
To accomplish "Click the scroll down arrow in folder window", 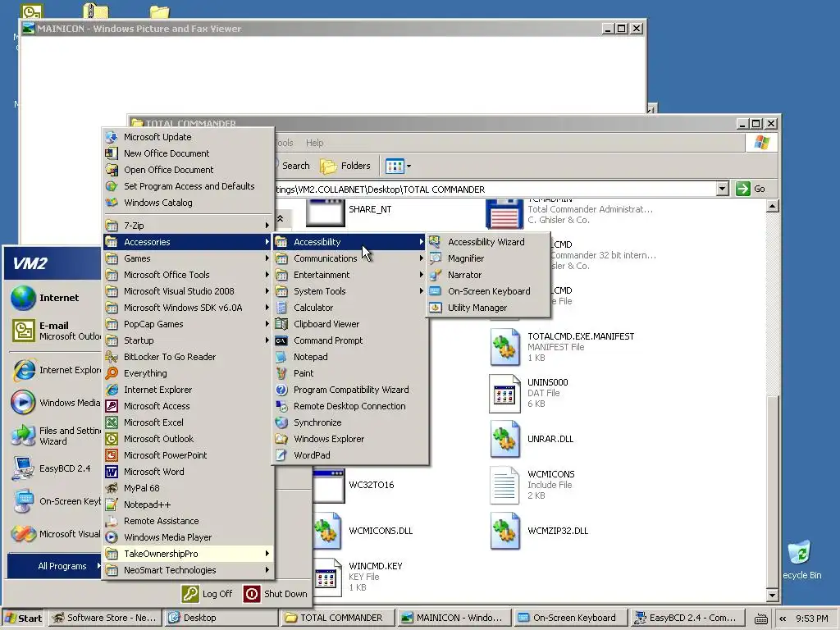I will click(x=772, y=595).
